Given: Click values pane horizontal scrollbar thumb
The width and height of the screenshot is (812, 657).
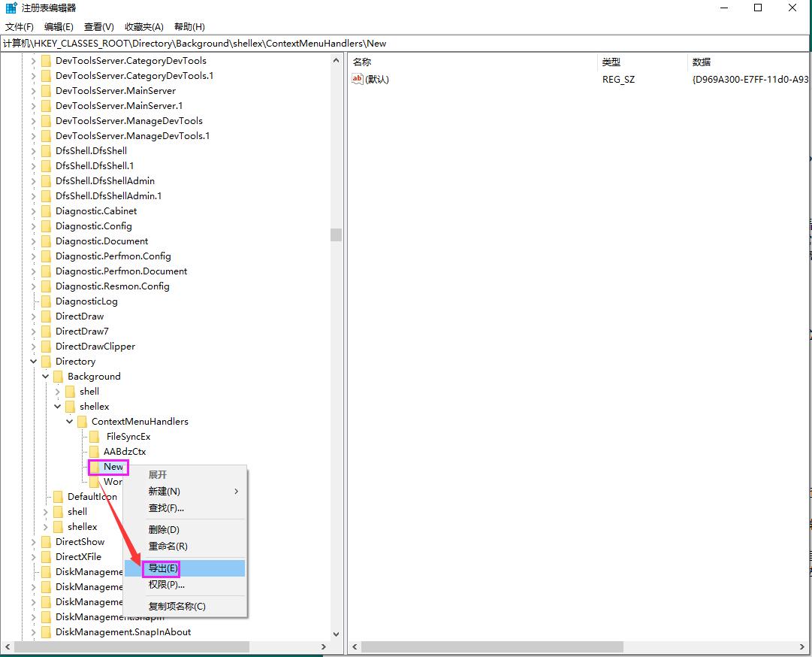Looking at the screenshot, I should pos(492,646).
